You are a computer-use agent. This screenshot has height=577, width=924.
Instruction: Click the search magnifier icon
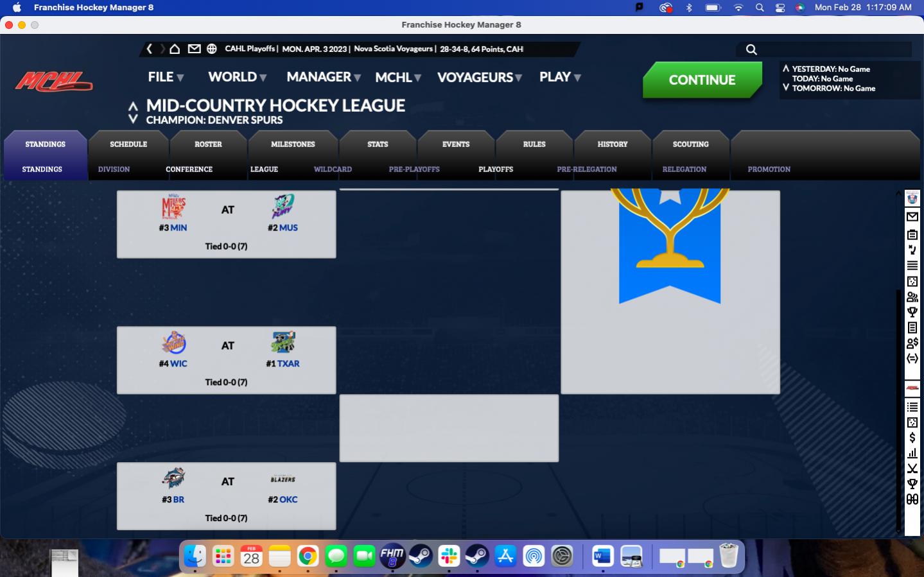click(x=751, y=49)
